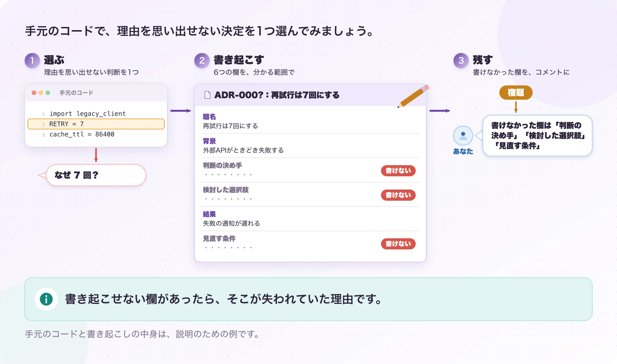The image size is (617, 364).
Task: Click the red close dot in code window
Action: 34,93
